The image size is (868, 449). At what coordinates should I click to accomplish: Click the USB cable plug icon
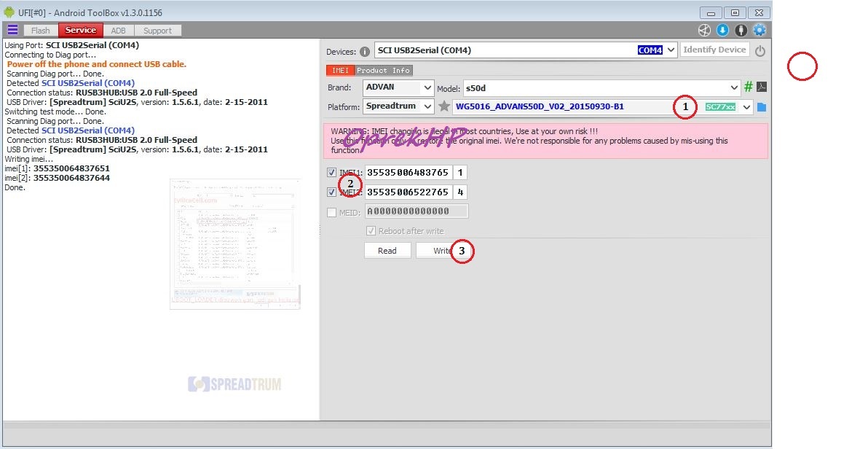741,31
